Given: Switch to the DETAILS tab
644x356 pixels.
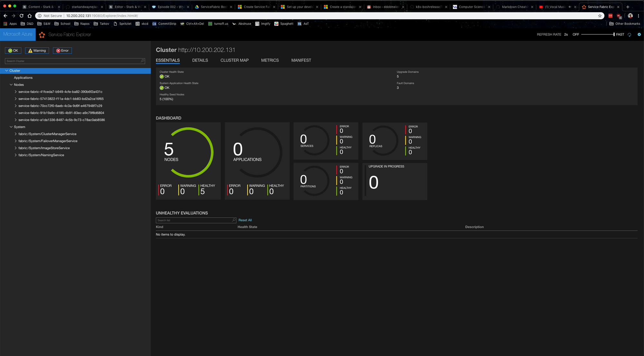Looking at the screenshot, I should click(200, 60).
